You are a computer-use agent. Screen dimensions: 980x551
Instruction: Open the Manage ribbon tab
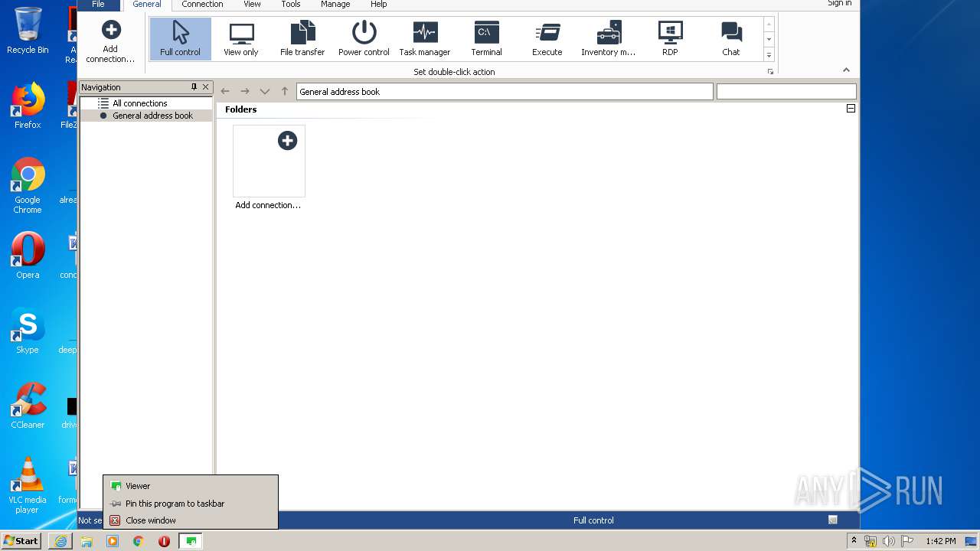click(335, 5)
